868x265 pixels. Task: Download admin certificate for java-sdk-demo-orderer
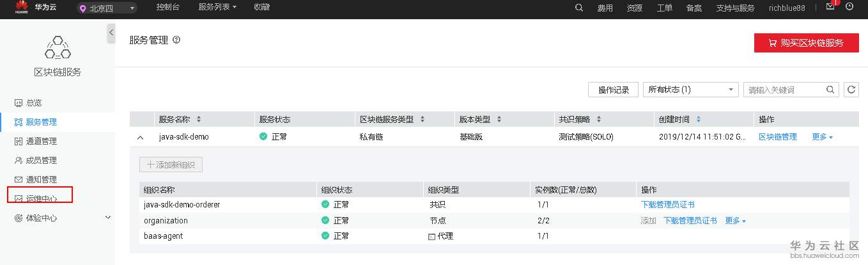click(667, 205)
